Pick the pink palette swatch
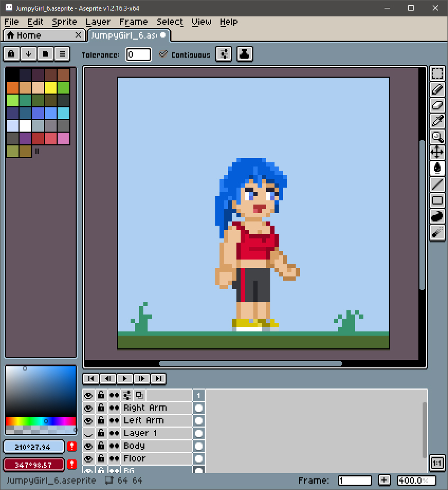This screenshot has height=490, width=448. (x=63, y=138)
